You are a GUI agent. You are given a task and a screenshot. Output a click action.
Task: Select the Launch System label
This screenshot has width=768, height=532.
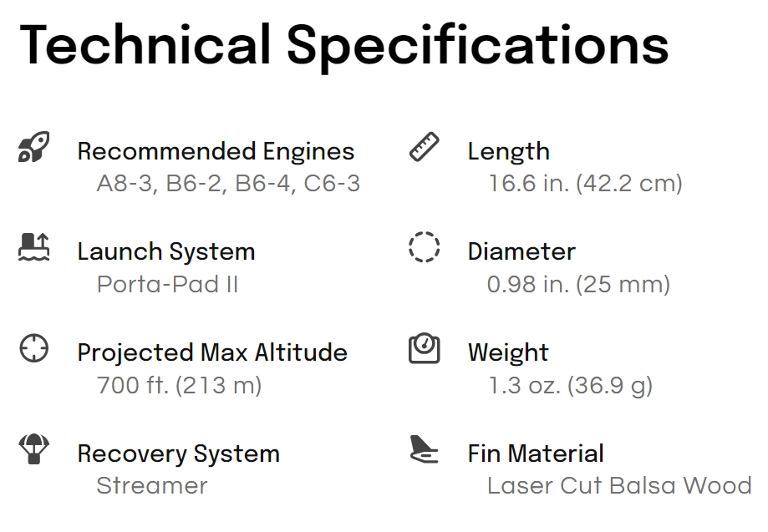(166, 252)
